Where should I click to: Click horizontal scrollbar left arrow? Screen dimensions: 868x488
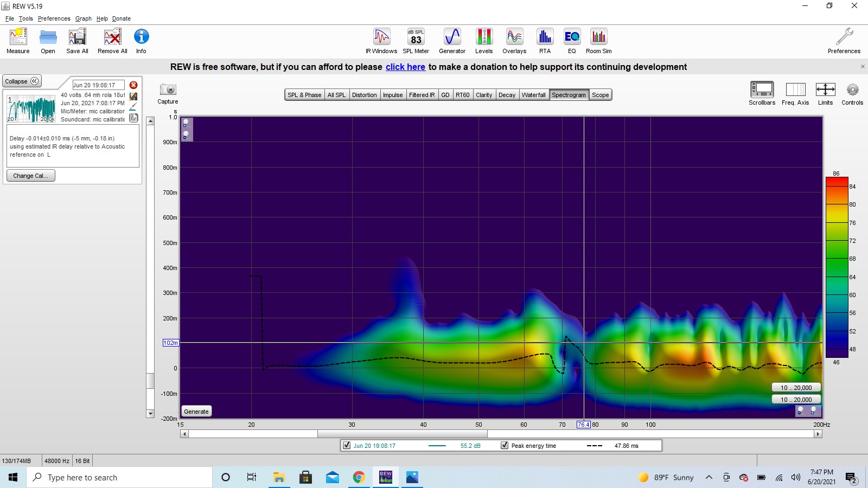point(184,434)
